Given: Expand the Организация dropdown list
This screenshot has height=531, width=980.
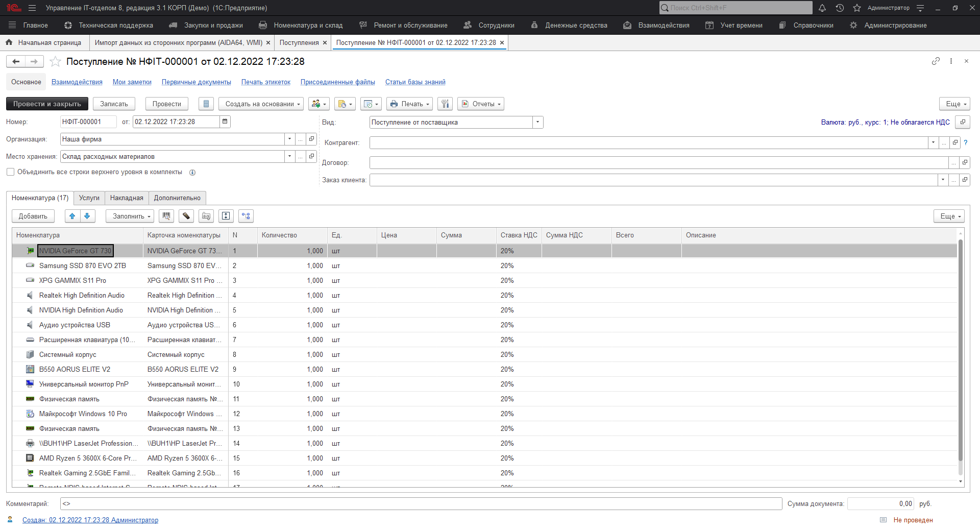Looking at the screenshot, I should click(x=289, y=139).
